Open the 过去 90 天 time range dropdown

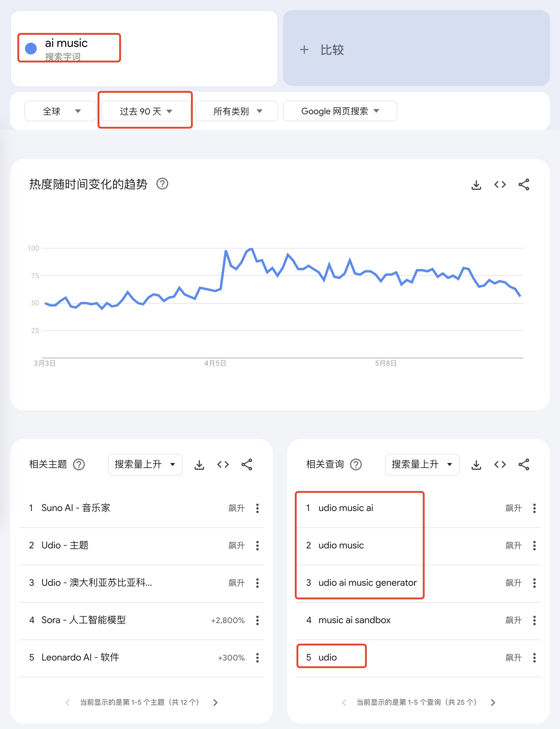pyautogui.click(x=146, y=111)
